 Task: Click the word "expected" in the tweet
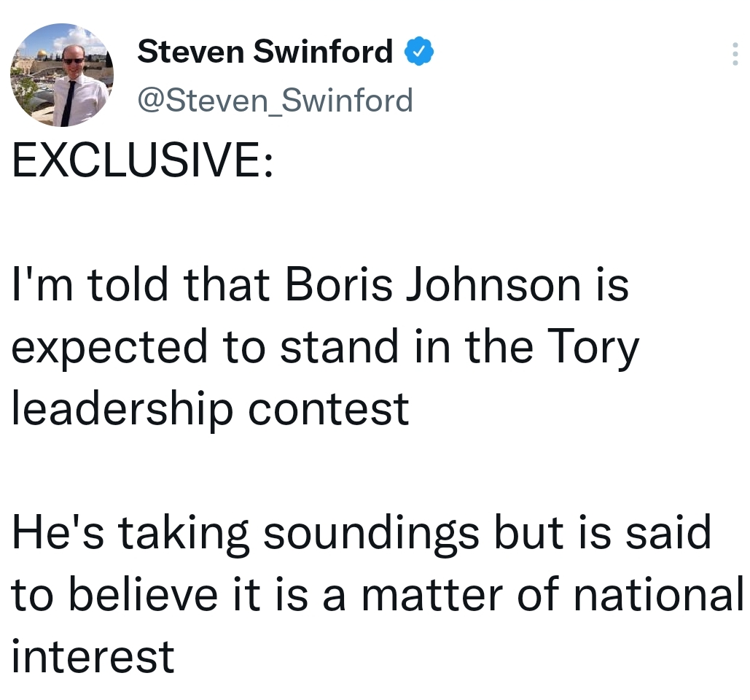tap(109, 347)
